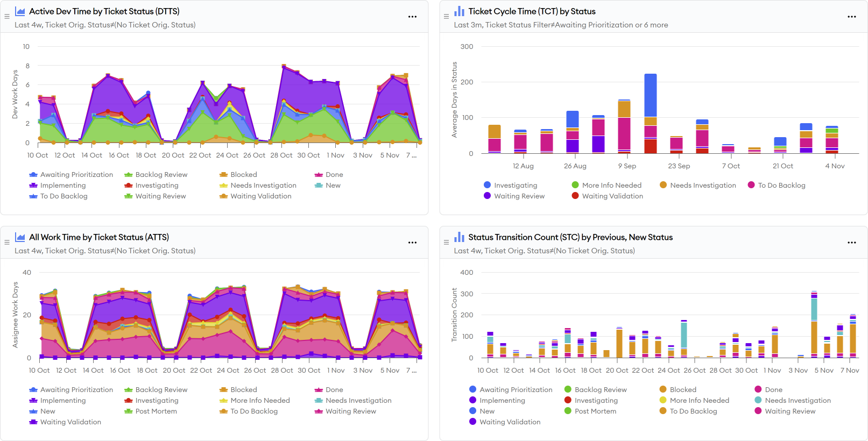The height and width of the screenshot is (441, 868).
Task: Toggle Post Mortem series in All Work Time legend
Action: 156,411
